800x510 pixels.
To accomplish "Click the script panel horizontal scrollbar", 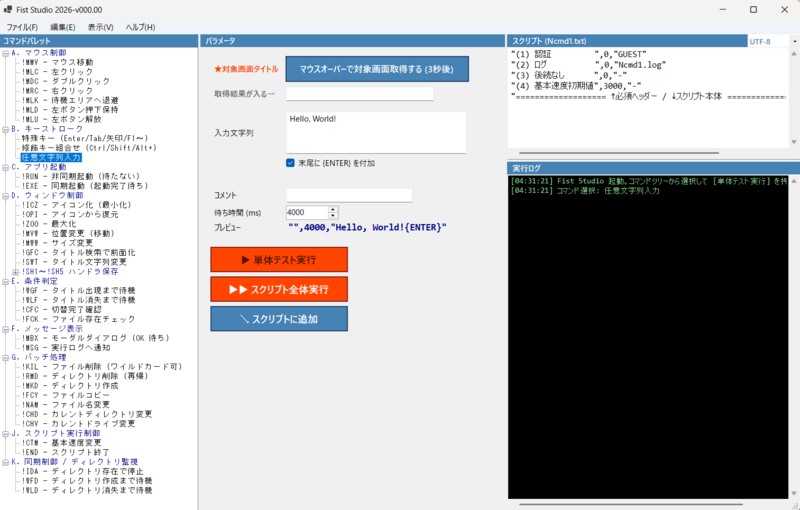I will (619, 152).
